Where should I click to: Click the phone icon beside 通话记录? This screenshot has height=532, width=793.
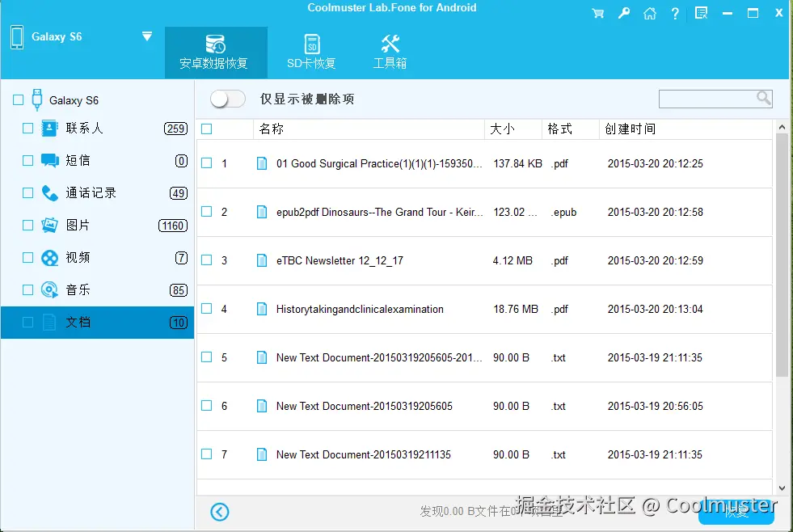point(49,193)
